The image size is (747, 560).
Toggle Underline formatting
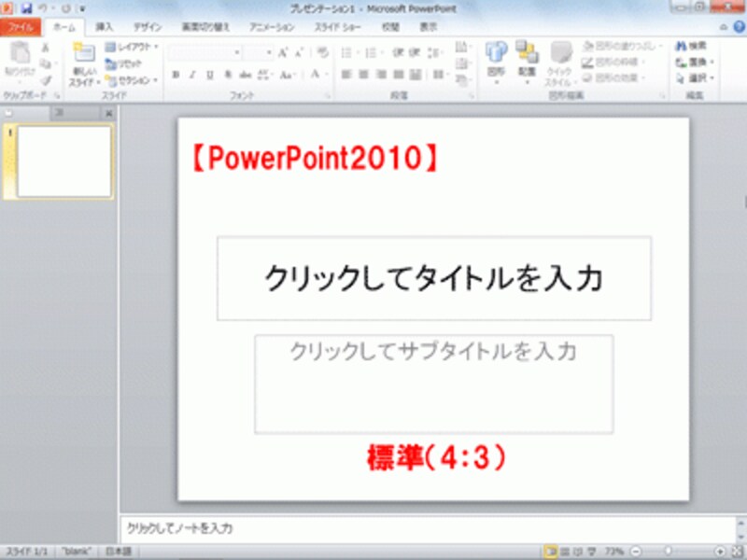click(x=209, y=75)
